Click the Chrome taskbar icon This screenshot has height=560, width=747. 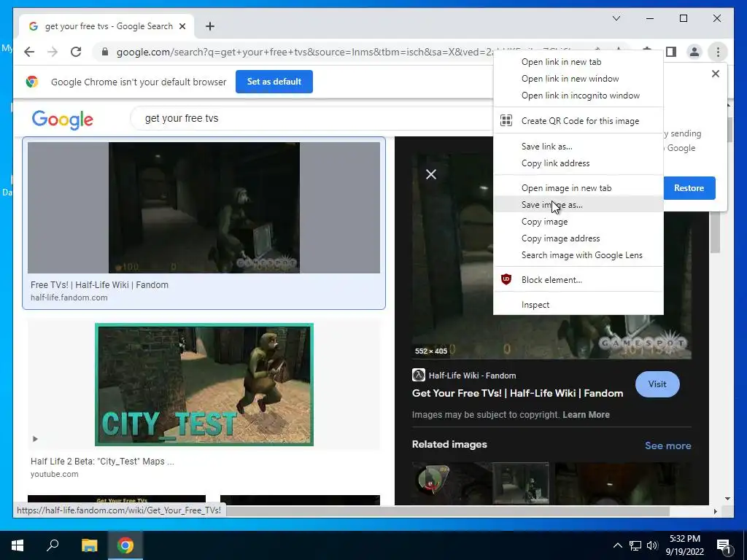pos(125,545)
